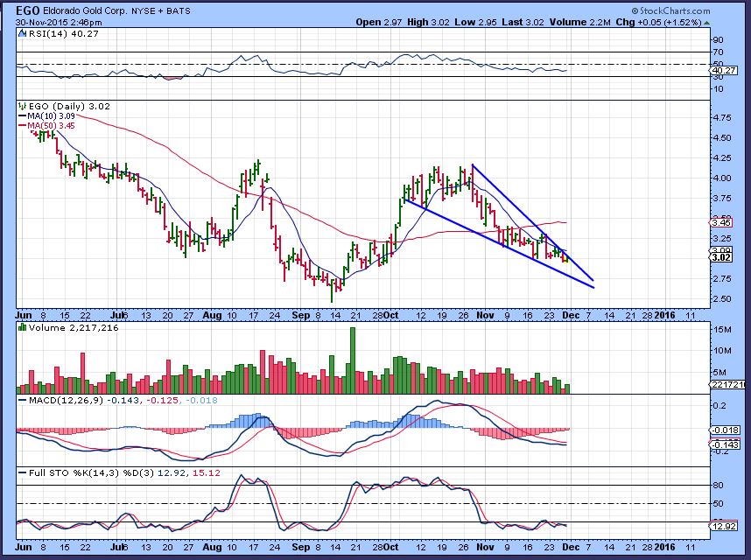Click the green up-triangle beside Chg +1.52%
Viewport: 751px width, 560px height.
707,23
